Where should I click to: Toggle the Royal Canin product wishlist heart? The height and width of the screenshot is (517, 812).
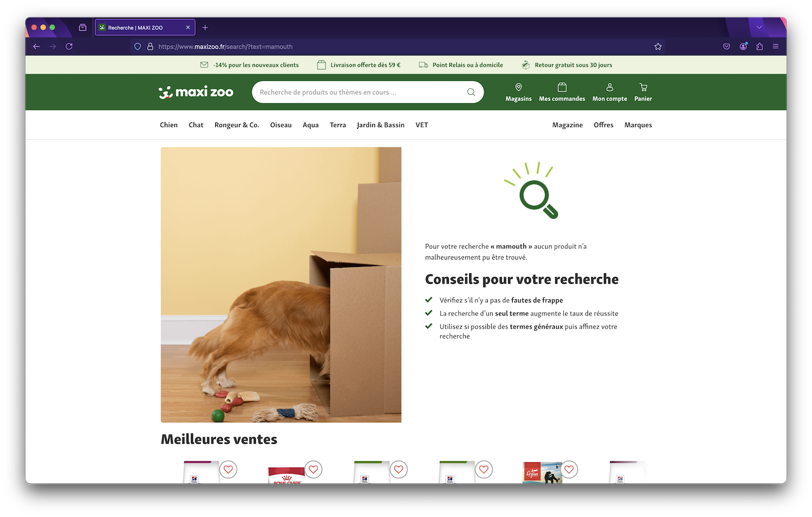313,469
